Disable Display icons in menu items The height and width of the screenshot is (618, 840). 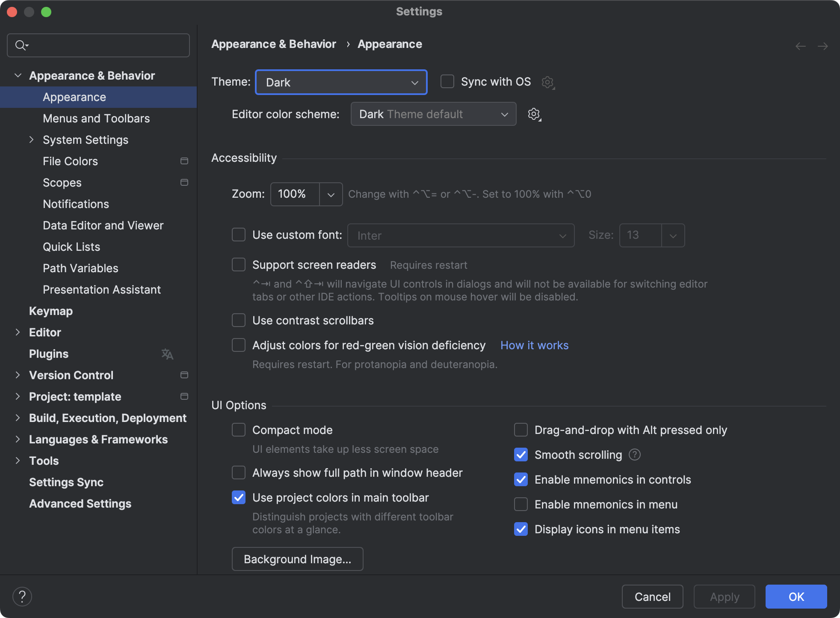(521, 529)
